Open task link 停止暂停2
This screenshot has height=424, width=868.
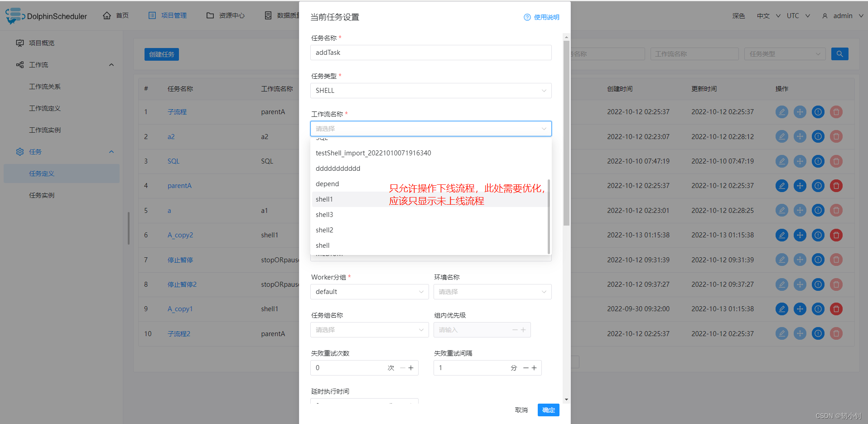tap(182, 284)
